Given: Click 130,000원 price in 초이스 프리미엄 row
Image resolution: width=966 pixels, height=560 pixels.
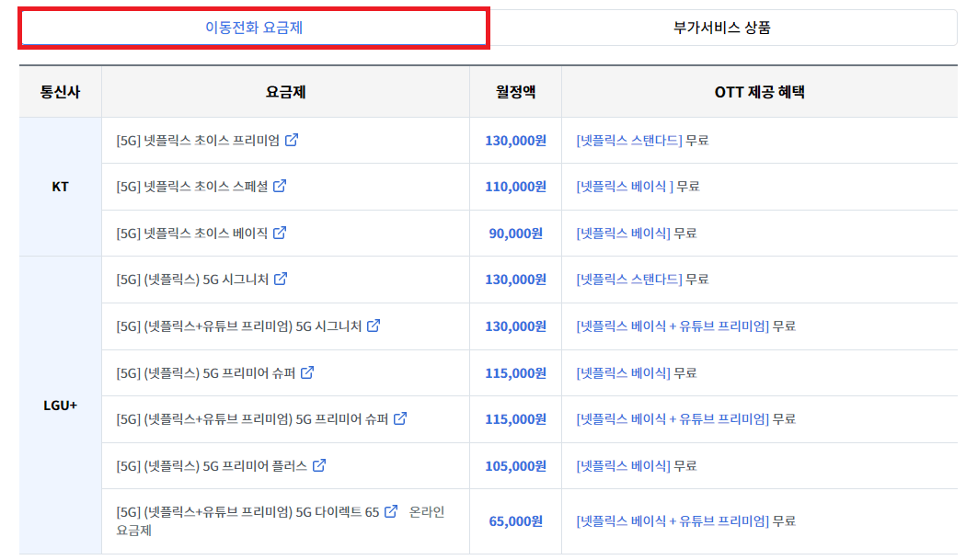Looking at the screenshot, I should [515, 141].
